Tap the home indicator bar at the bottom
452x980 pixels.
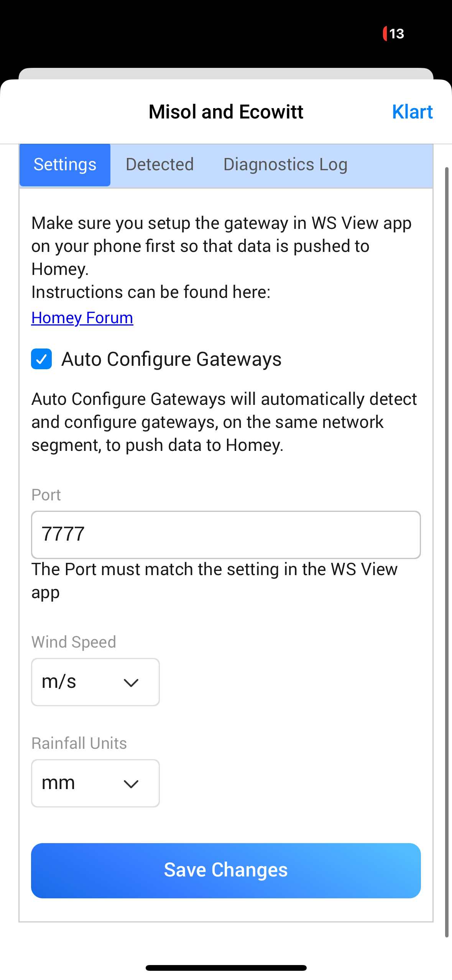click(x=226, y=968)
